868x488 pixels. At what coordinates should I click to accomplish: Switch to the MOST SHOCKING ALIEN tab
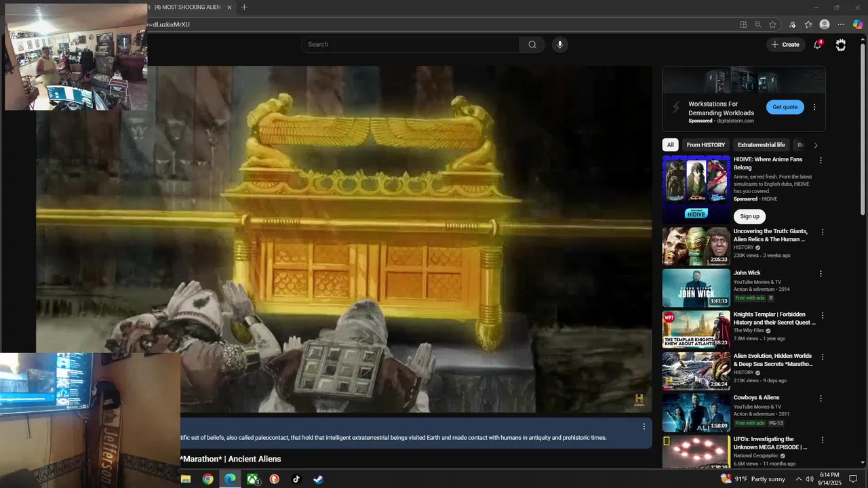tap(186, 7)
